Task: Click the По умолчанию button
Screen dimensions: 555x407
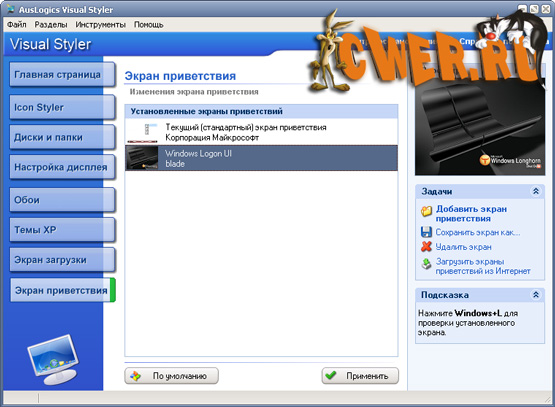Action: click(172, 376)
